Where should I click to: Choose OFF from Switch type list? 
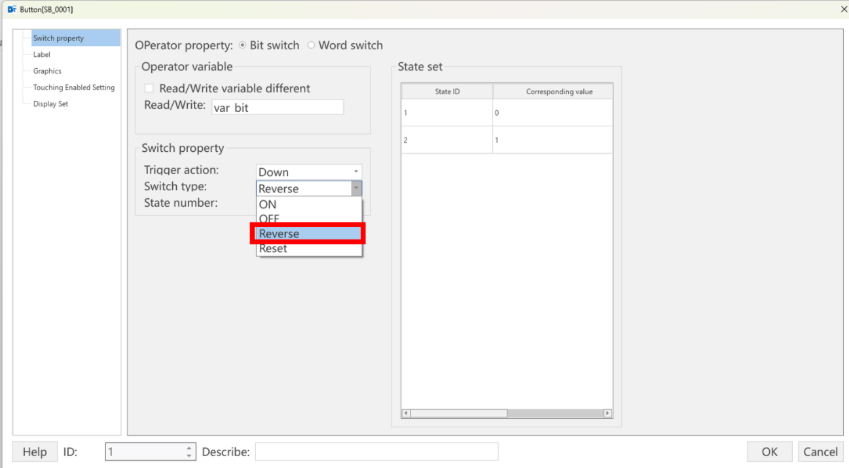coord(309,219)
